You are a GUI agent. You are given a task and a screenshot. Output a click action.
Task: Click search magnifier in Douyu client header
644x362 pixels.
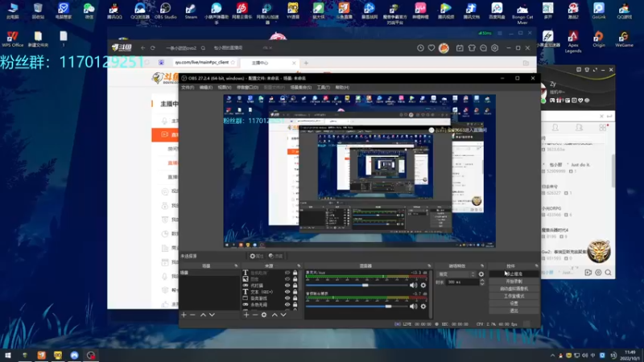point(203,48)
